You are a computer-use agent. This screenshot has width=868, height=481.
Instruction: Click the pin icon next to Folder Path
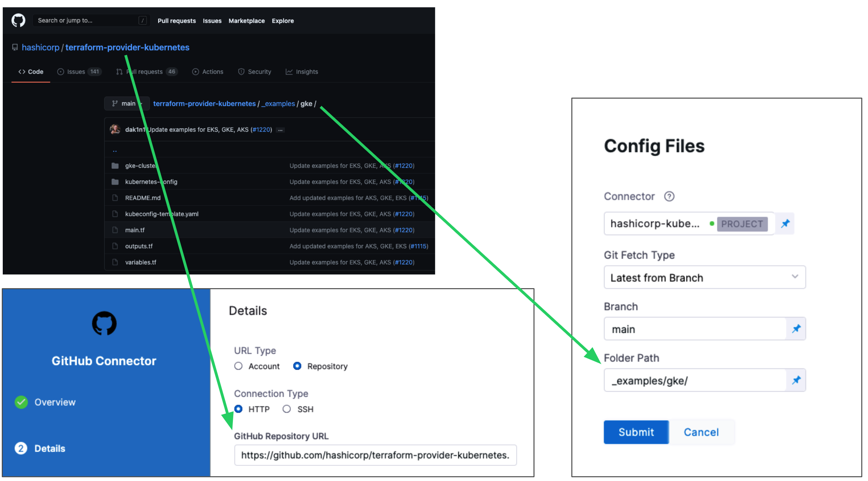796,380
